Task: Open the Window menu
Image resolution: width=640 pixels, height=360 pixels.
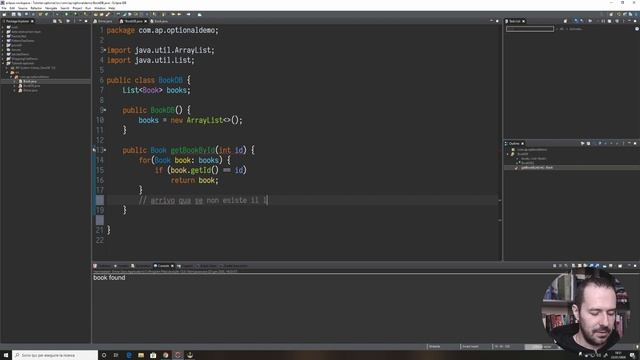Action: point(100,8)
